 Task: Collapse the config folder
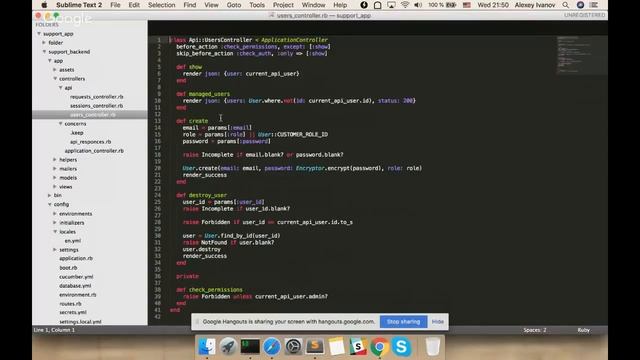click(x=50, y=204)
